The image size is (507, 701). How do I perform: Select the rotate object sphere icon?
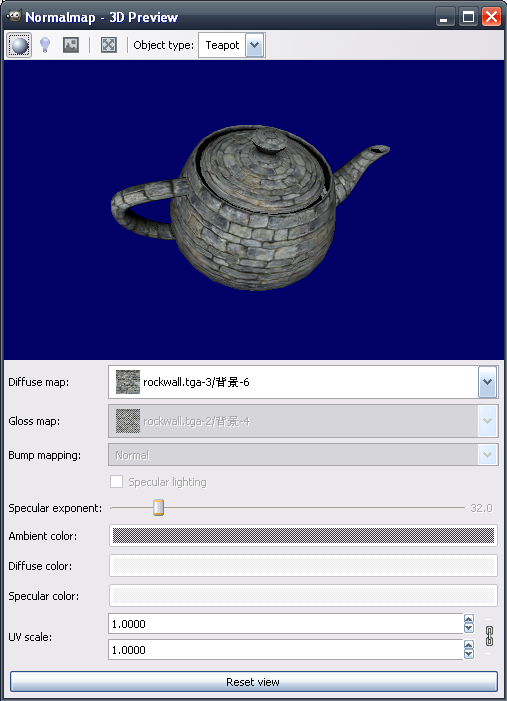tap(19, 45)
